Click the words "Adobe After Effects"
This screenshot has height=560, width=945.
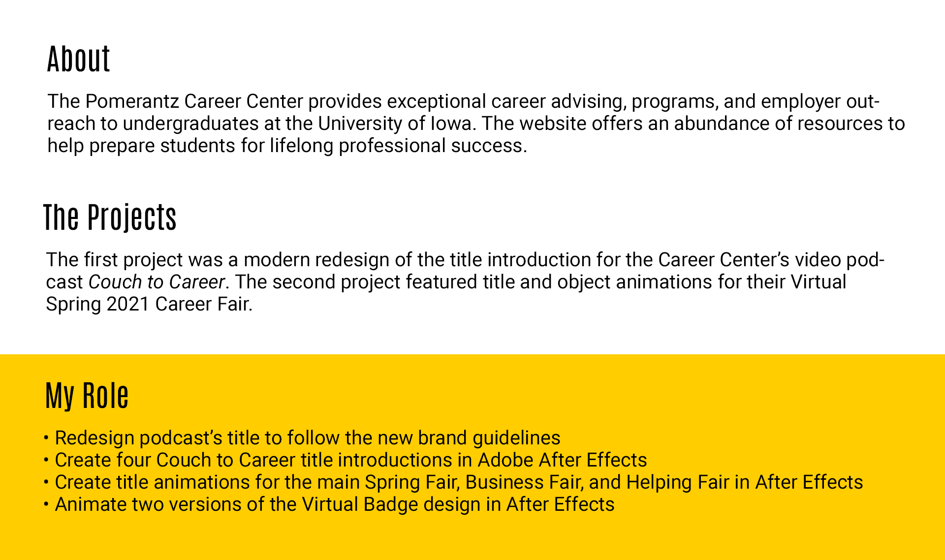[x=562, y=460]
